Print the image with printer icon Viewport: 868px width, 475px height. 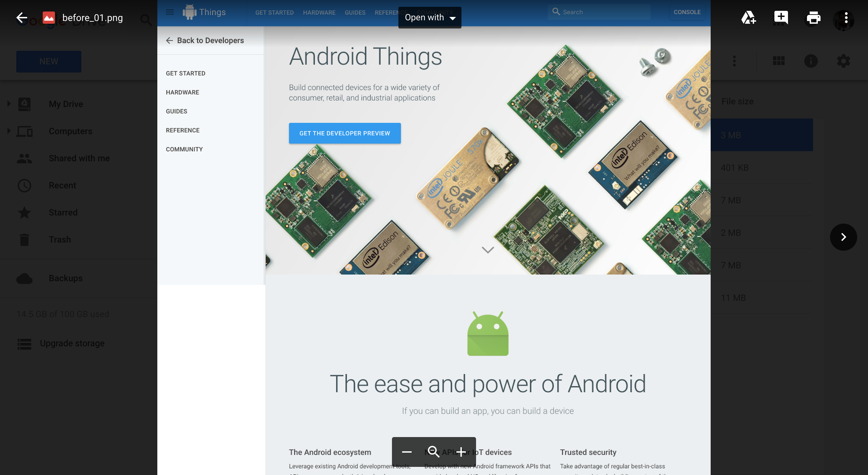(813, 18)
